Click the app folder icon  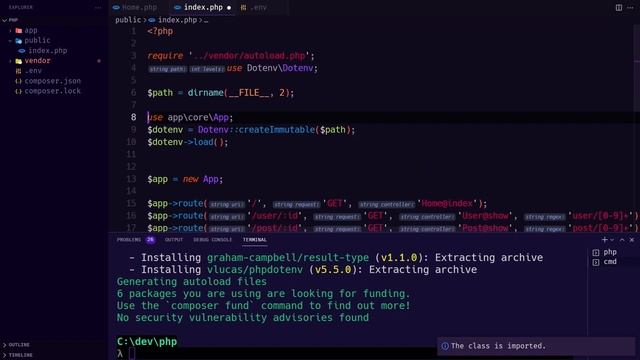pos(18,31)
